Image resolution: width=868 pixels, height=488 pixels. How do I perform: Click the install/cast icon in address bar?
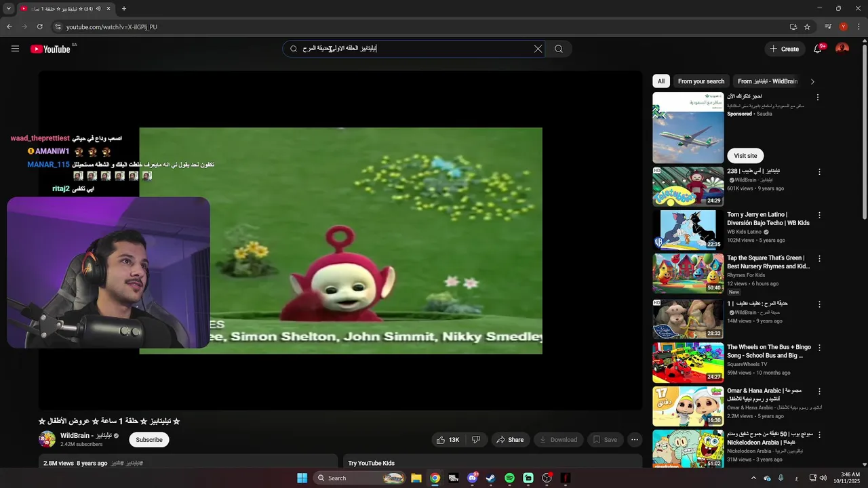tap(793, 27)
